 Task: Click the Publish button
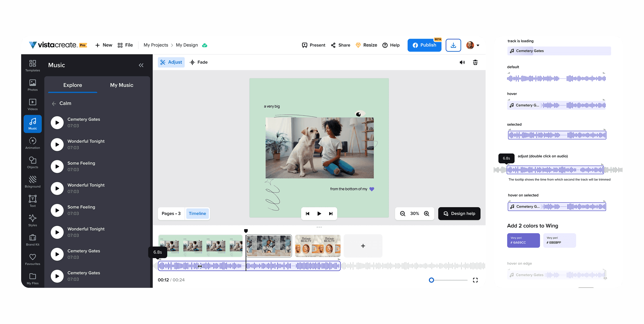point(424,45)
